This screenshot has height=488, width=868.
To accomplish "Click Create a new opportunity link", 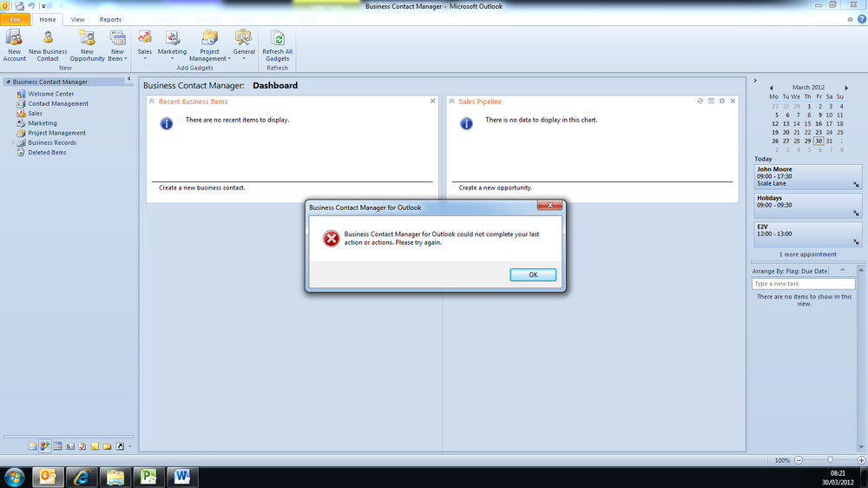I will [496, 188].
